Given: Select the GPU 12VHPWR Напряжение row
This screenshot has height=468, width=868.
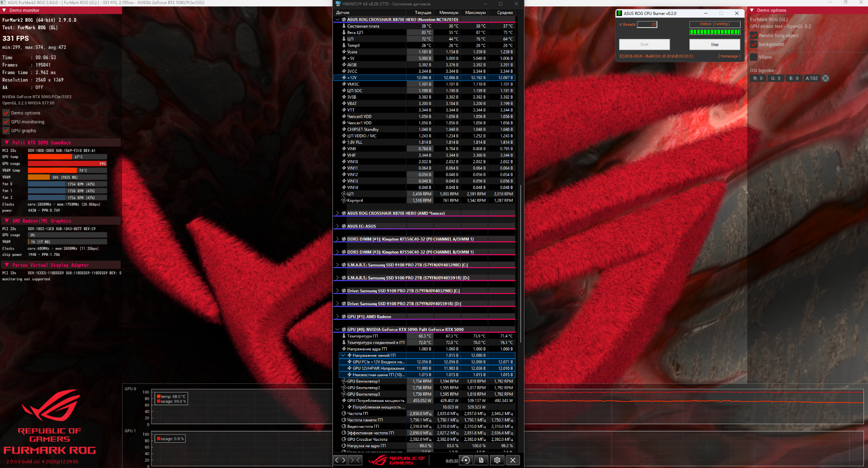Looking at the screenshot, I should (x=426, y=368).
